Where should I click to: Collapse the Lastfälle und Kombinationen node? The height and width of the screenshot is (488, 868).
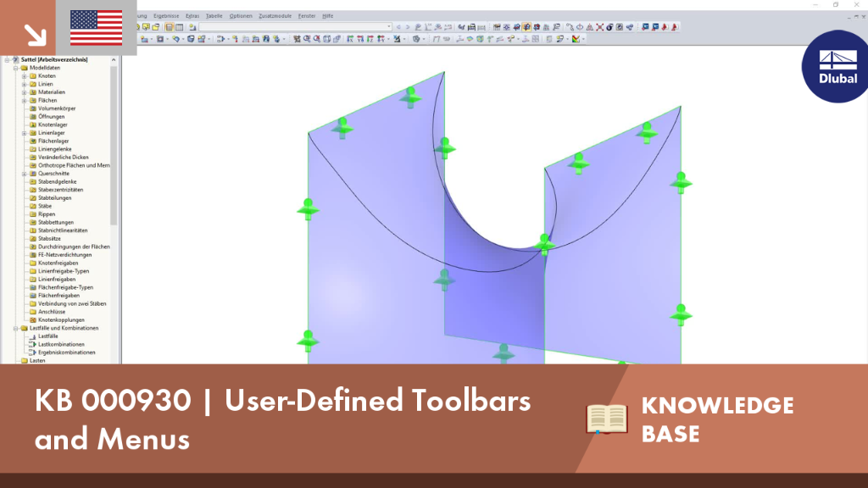click(16, 328)
